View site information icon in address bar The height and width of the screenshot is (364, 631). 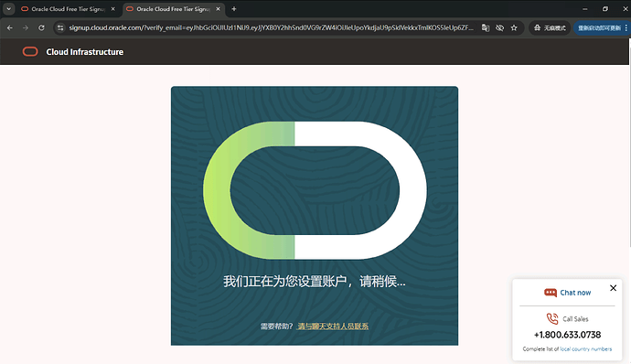click(60, 27)
